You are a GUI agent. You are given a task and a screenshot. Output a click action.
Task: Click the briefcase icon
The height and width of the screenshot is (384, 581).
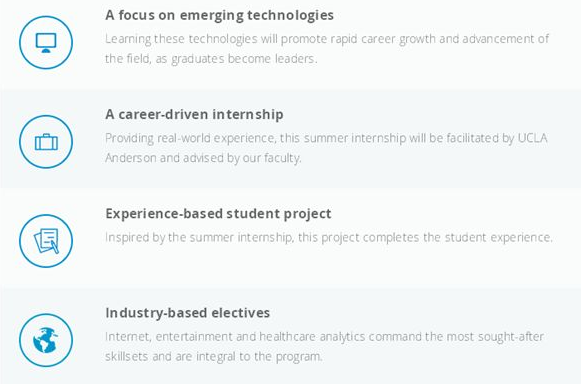[46, 142]
